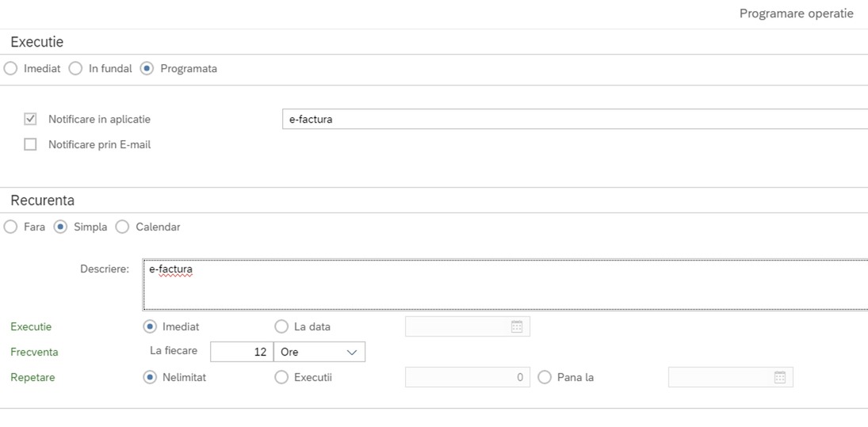Select Pana la repetition option

point(545,377)
